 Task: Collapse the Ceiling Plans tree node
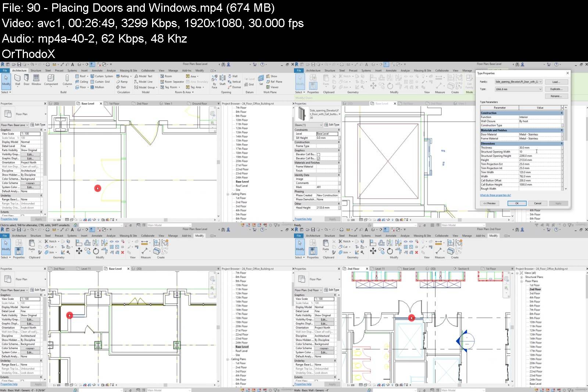coord(228,194)
